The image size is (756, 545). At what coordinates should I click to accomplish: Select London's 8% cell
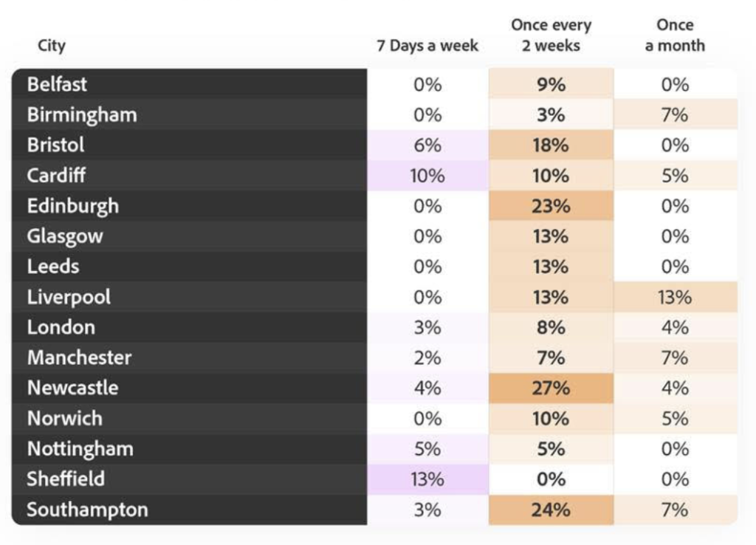(x=551, y=327)
